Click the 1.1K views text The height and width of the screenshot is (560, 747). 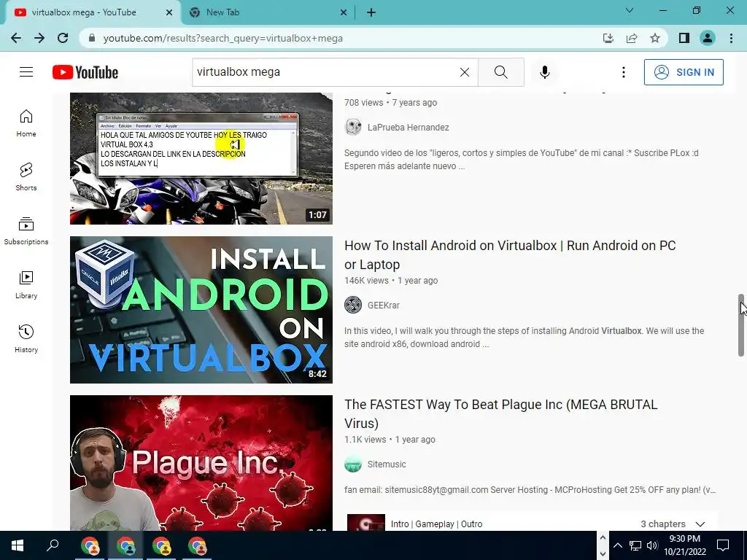pos(365,440)
